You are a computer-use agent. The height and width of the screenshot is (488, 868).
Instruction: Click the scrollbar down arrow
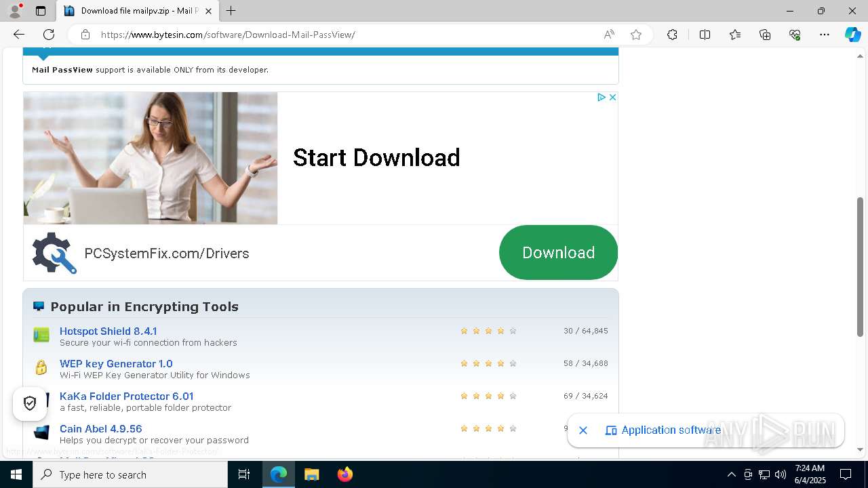(x=861, y=449)
